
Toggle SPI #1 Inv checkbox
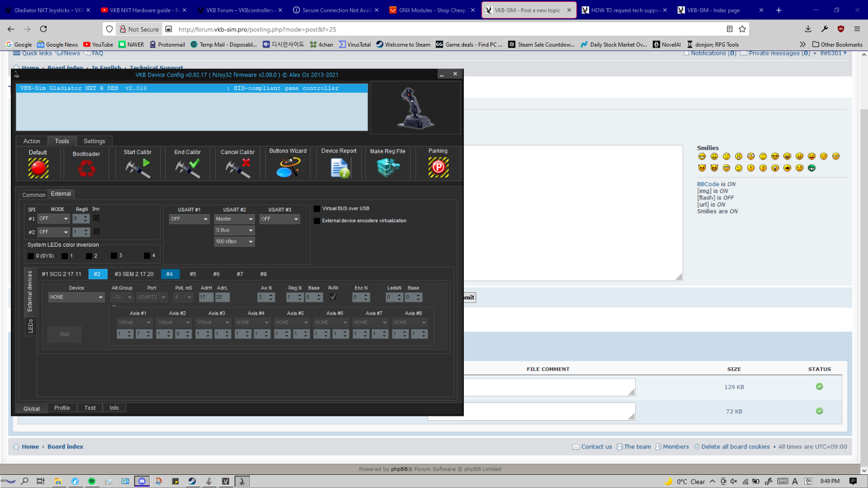[96, 218]
